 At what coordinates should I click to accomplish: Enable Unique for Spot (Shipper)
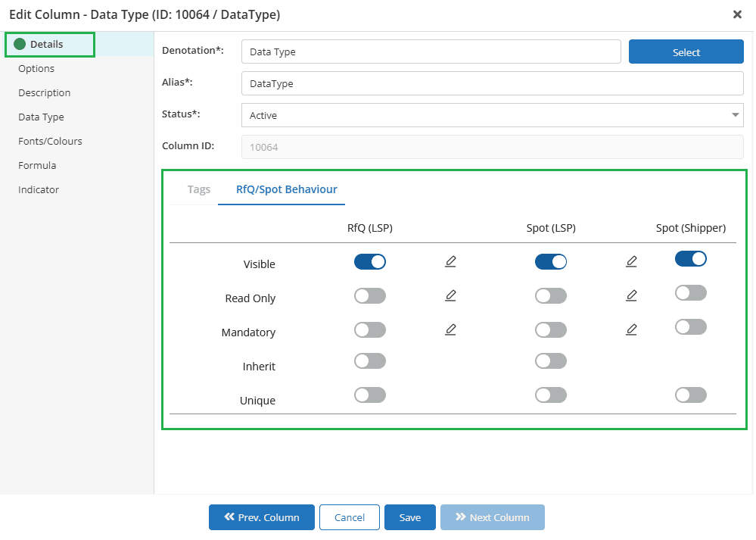coord(690,395)
